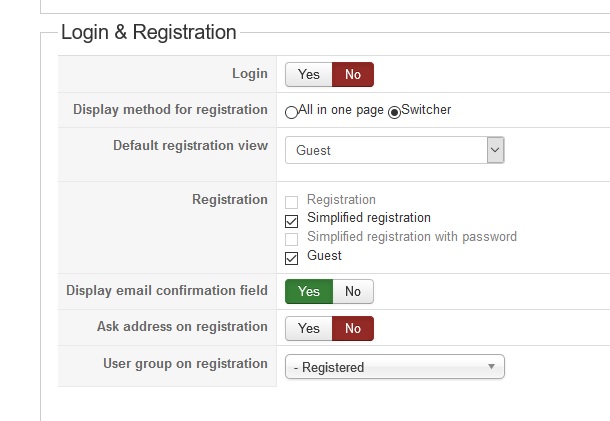Image resolution: width=610 pixels, height=421 pixels.
Task: Set Ask address on registration to Yes
Action: click(308, 328)
